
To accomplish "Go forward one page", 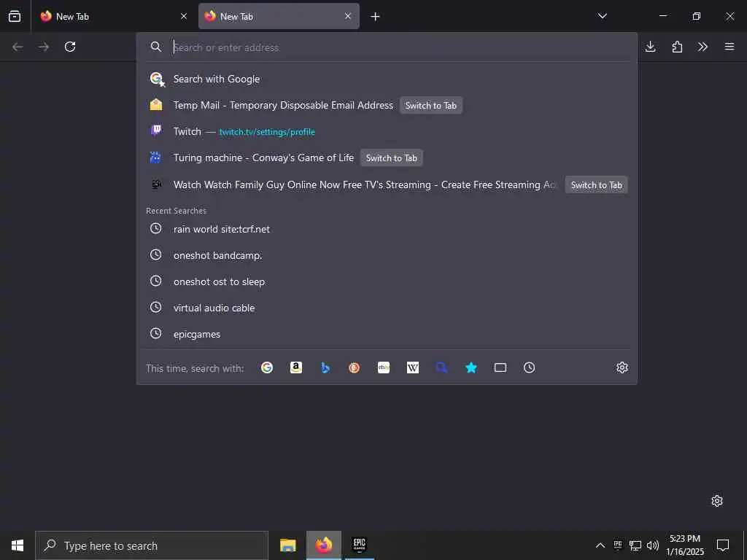I will (x=44, y=47).
